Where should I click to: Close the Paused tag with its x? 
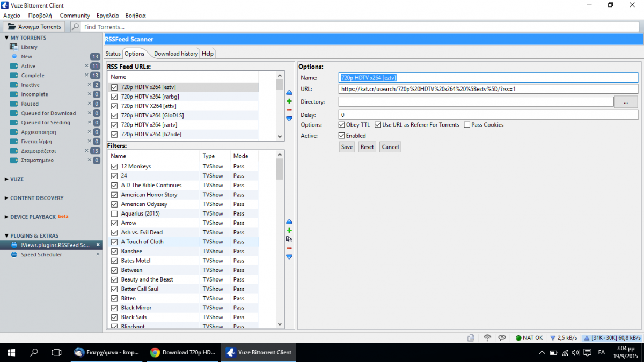pos(90,104)
